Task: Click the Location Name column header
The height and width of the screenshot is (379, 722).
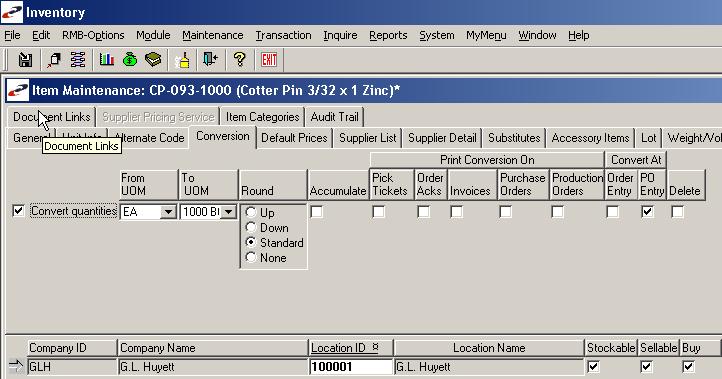Action: (489, 348)
